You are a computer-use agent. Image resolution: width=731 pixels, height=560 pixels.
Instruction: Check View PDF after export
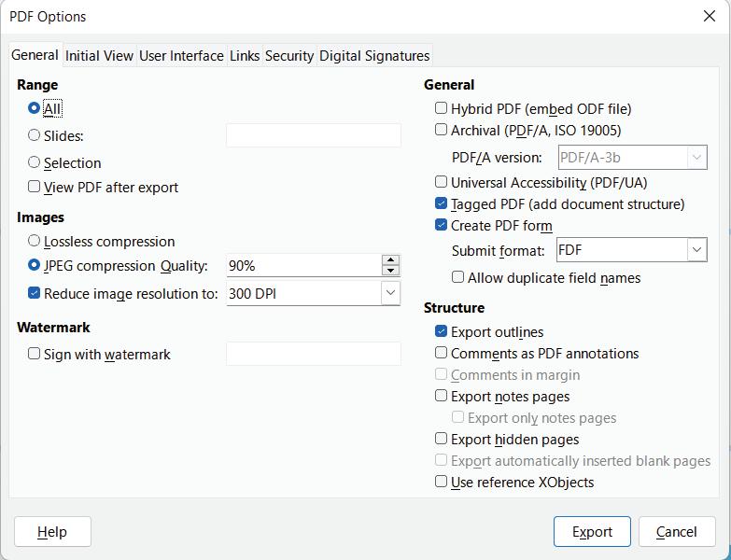[x=35, y=187]
